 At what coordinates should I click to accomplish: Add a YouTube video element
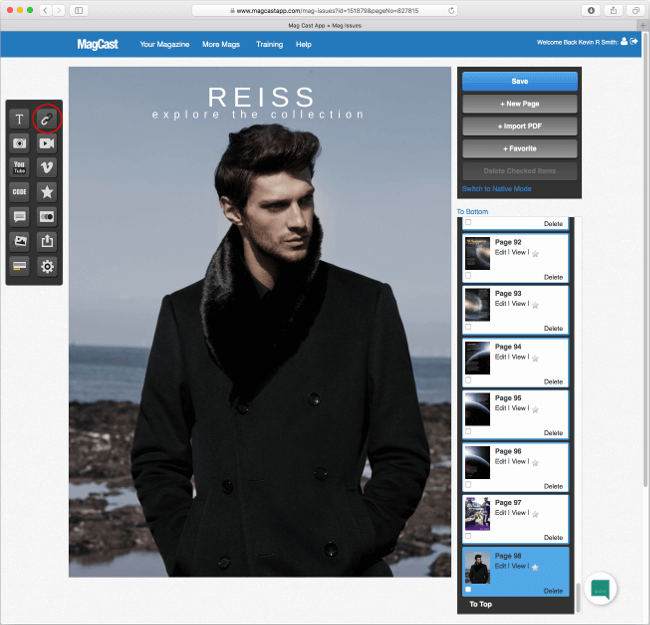(20, 168)
